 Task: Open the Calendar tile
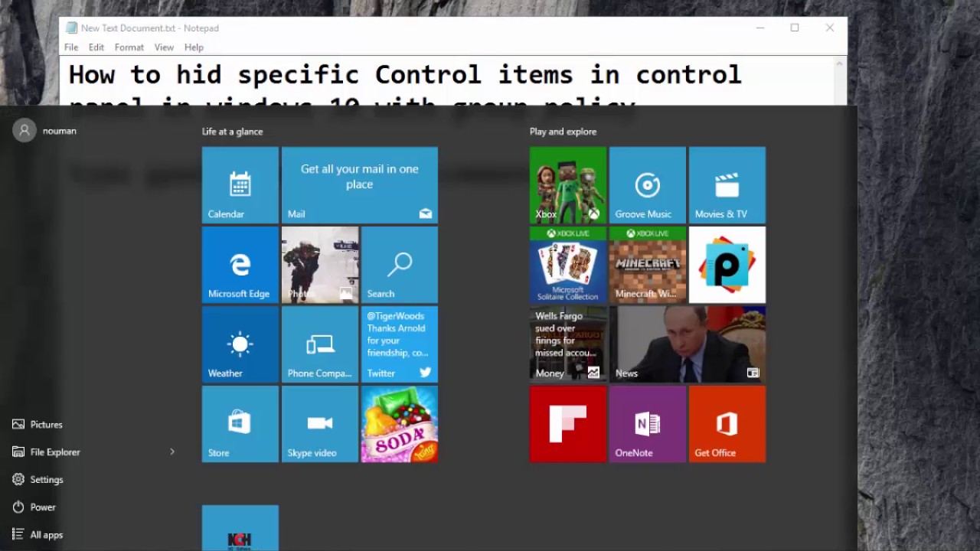tap(240, 185)
